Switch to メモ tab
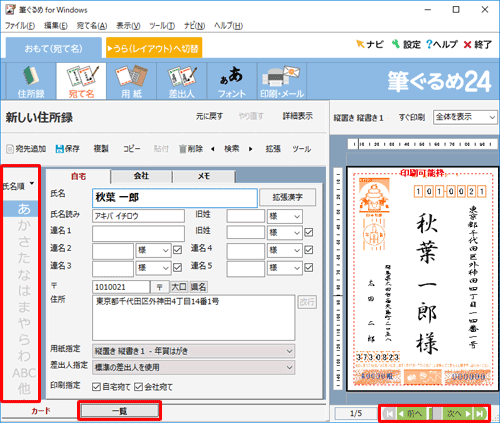 click(204, 176)
